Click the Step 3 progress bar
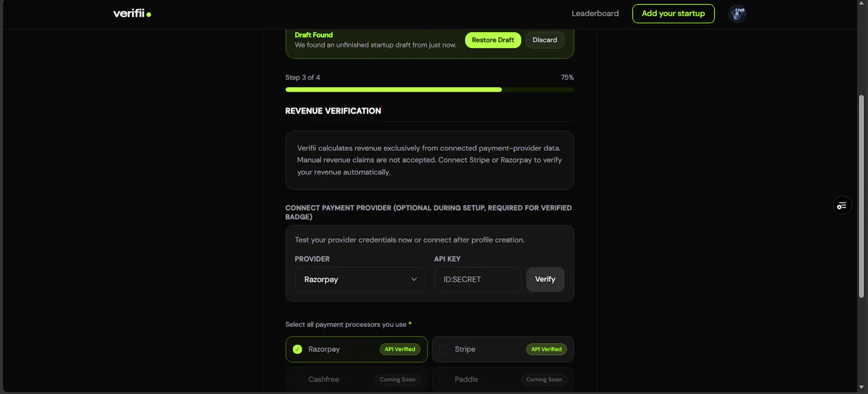 430,89
